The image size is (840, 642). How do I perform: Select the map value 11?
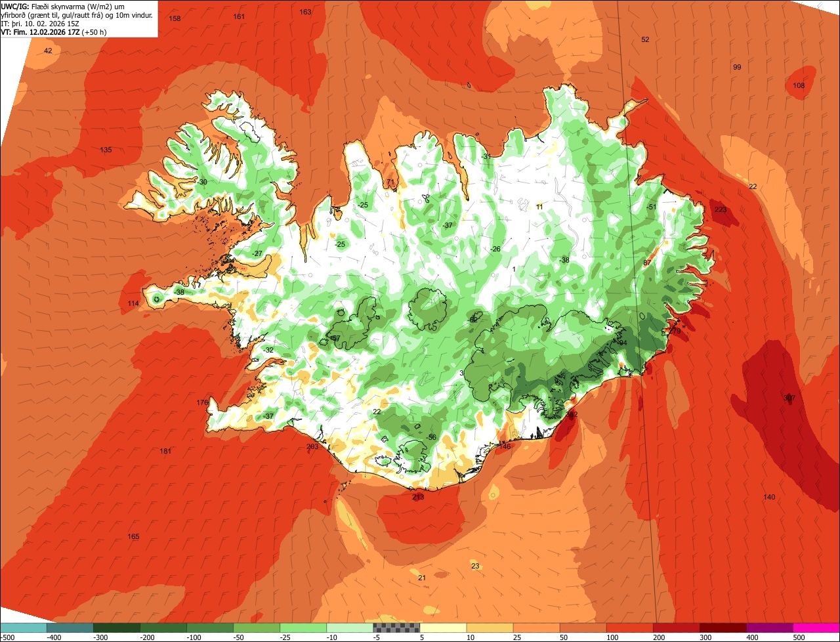(539, 207)
